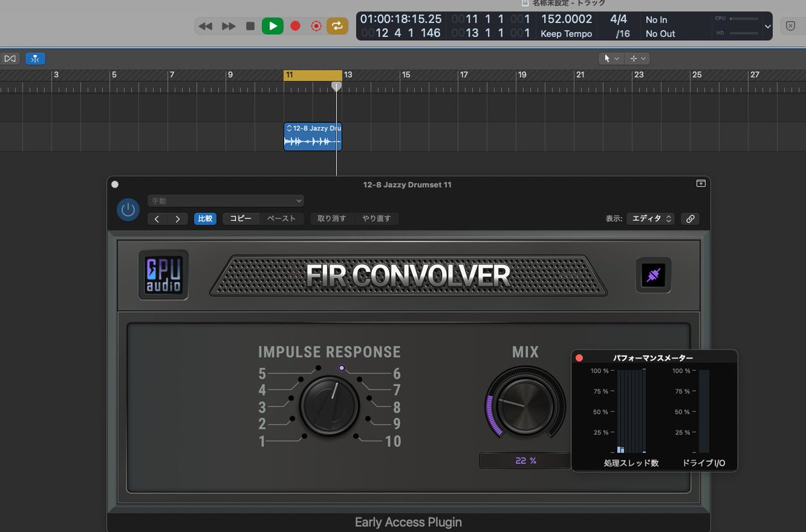The image size is (806, 532).
Task: Select impulse response position 5
Action: (262, 374)
